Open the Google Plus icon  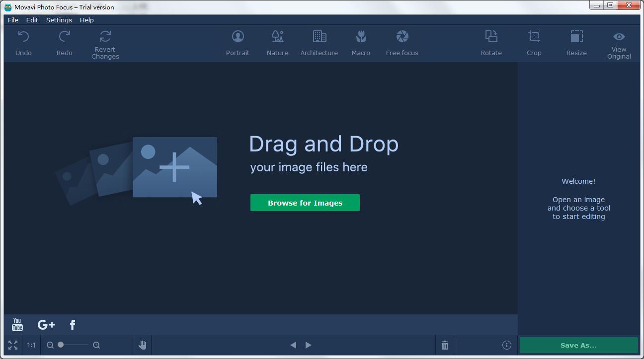[x=46, y=325]
